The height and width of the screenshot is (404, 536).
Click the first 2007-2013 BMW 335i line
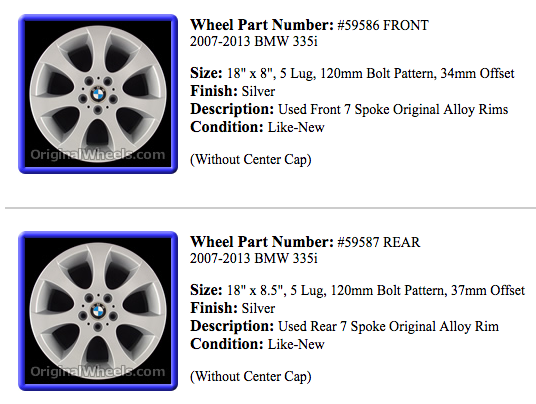tap(254, 41)
